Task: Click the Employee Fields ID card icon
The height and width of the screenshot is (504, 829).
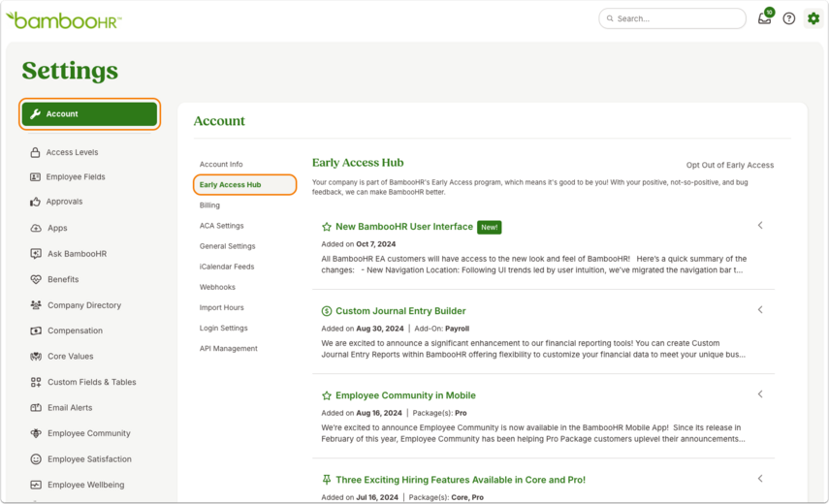Action: (x=36, y=177)
